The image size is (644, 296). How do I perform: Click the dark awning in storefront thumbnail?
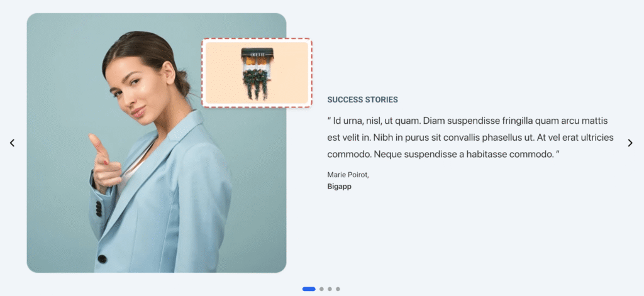coord(257,52)
